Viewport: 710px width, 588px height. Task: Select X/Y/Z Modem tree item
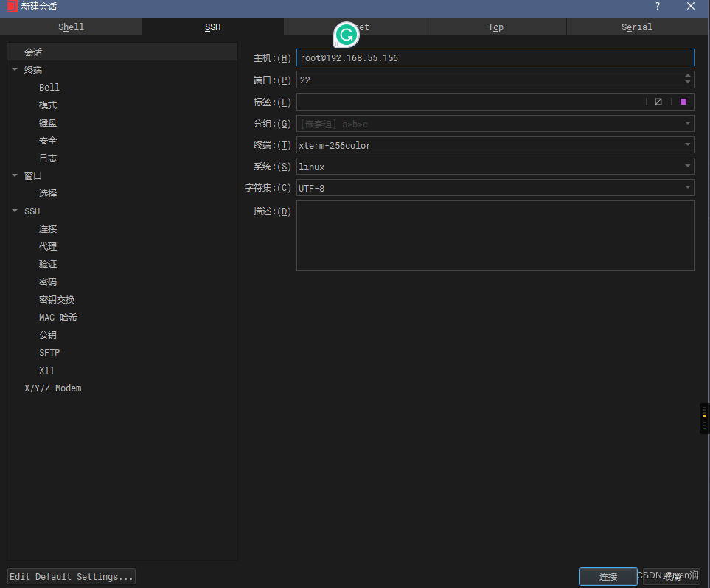[x=52, y=388]
